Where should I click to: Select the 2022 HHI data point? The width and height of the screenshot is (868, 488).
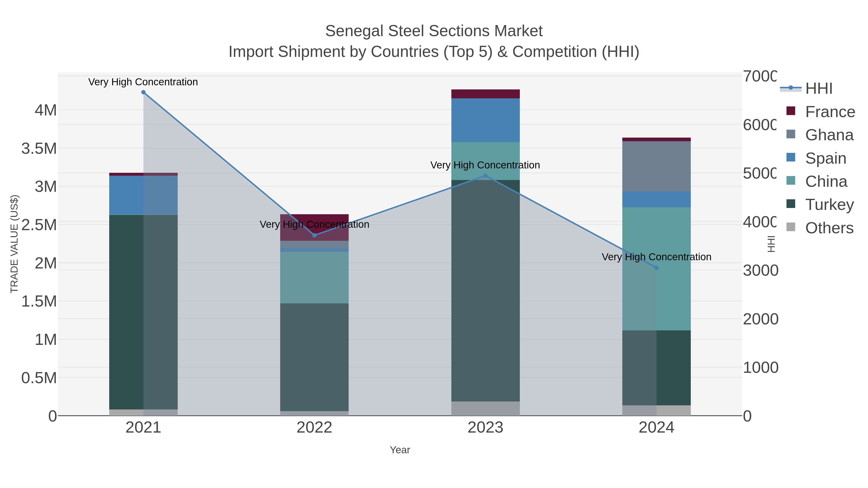(314, 235)
